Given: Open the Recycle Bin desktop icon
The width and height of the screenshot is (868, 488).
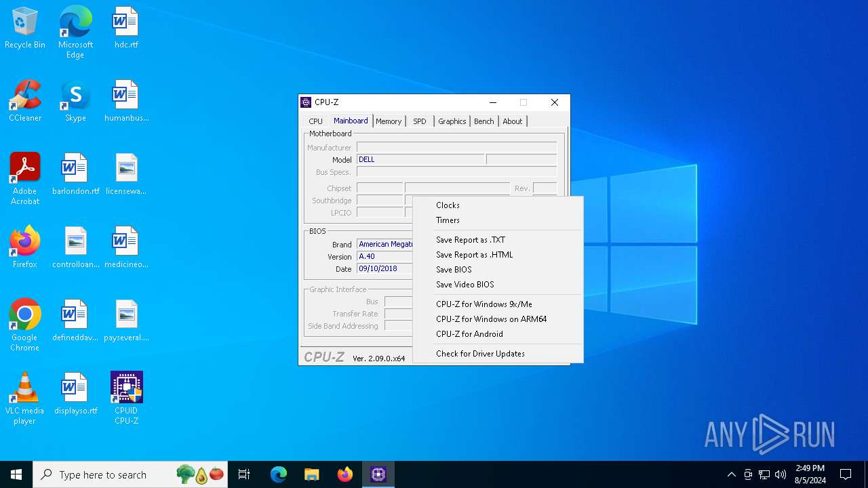Looking at the screenshot, I should point(25,28).
